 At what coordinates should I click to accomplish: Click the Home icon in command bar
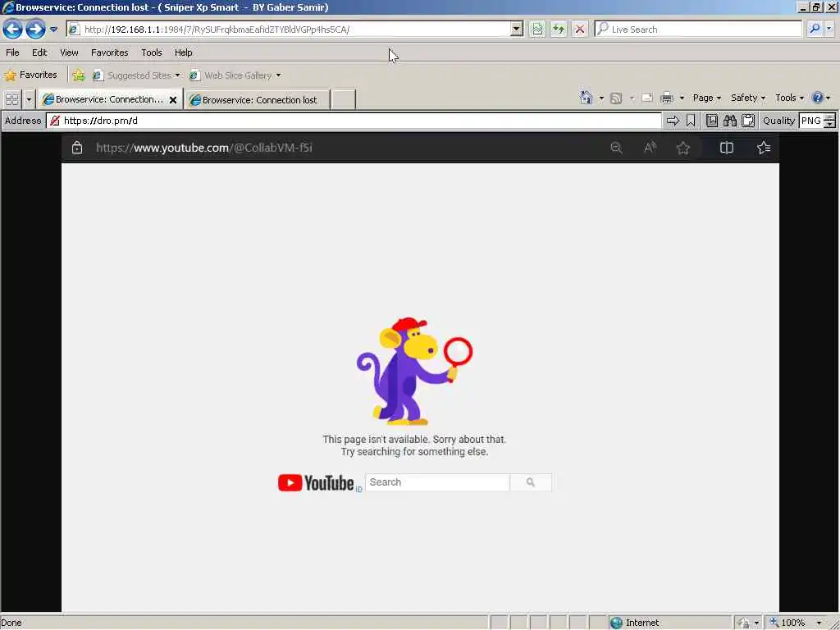click(x=586, y=98)
